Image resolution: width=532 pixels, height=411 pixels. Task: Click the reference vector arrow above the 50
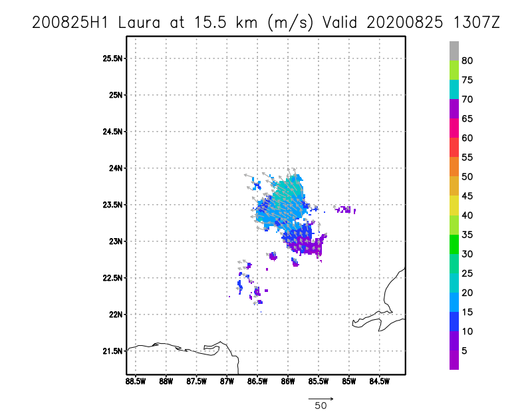pyautogui.click(x=321, y=399)
